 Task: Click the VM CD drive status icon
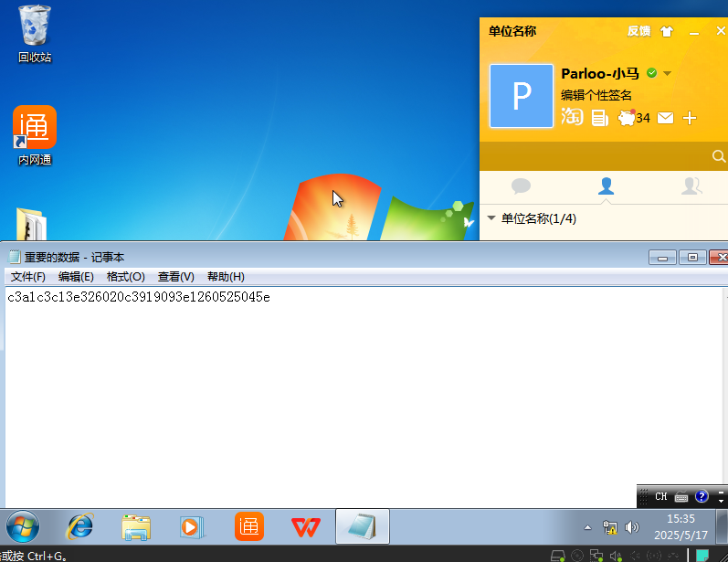(577, 556)
